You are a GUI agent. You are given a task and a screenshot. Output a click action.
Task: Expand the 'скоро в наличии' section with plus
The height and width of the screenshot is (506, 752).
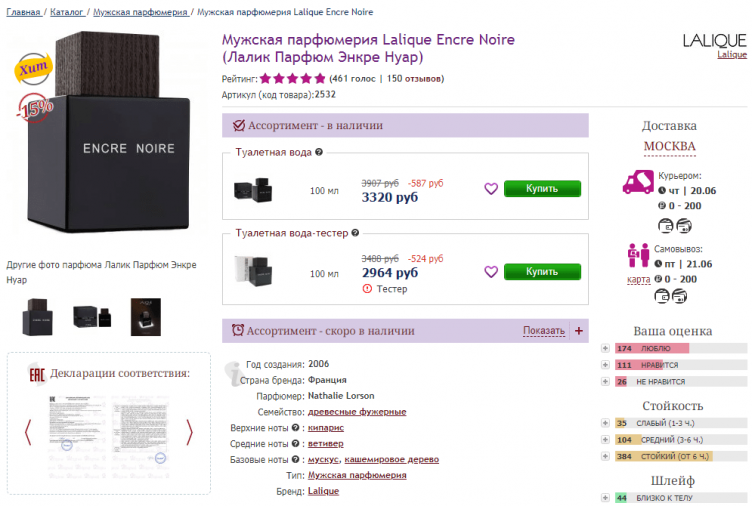tap(579, 331)
